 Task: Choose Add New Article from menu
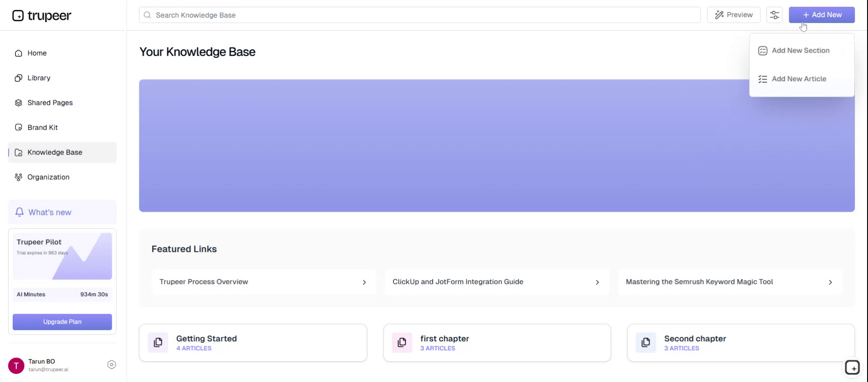pos(802,79)
